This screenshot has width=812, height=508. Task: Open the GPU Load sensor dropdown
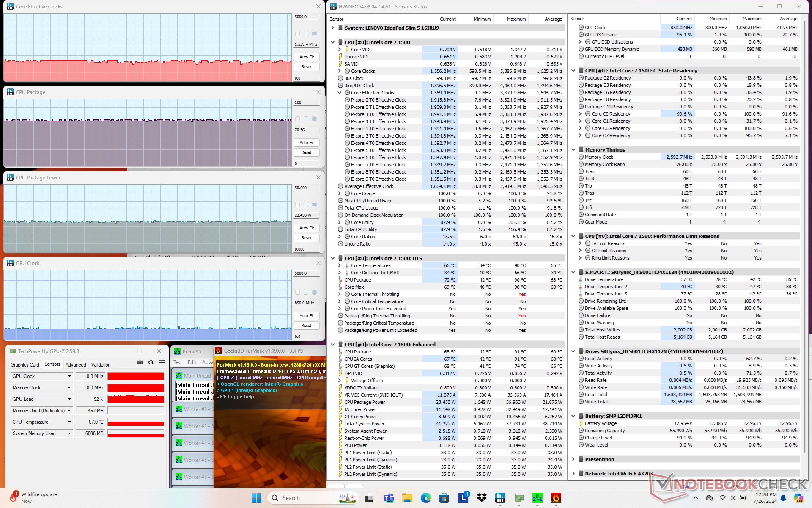69,399
